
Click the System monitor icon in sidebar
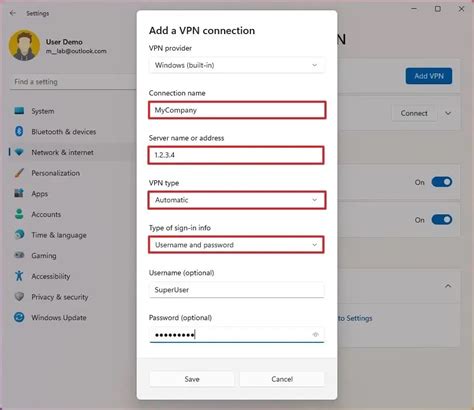coord(19,111)
